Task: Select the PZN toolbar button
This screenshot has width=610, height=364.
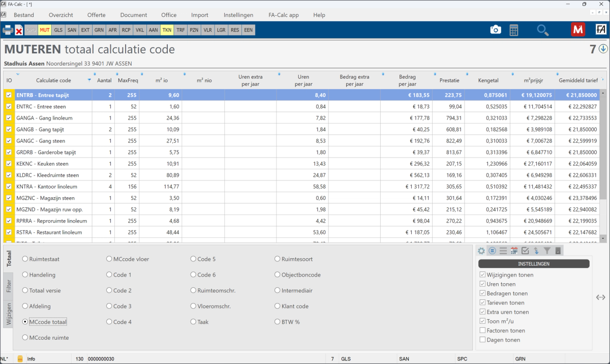Action: click(194, 31)
